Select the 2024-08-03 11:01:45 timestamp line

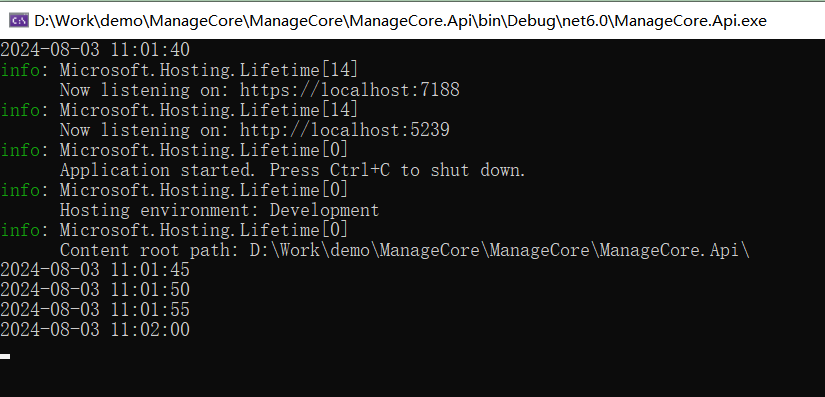pyautogui.click(x=95, y=270)
